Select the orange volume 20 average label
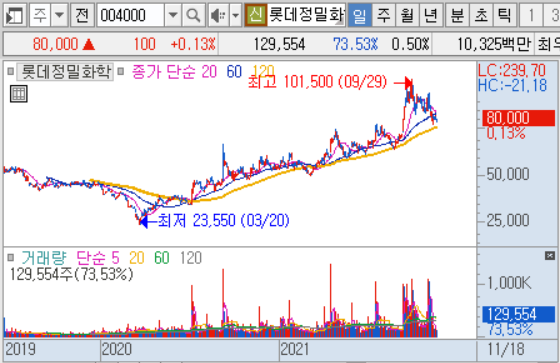The height and width of the screenshot is (363, 560). 137,258
